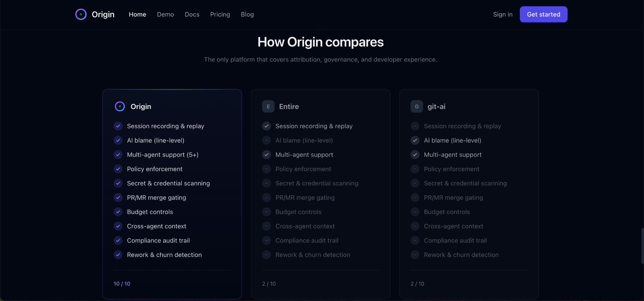Click the Sign in link
Image resolution: width=644 pixels, height=301 pixels.
[502, 14]
